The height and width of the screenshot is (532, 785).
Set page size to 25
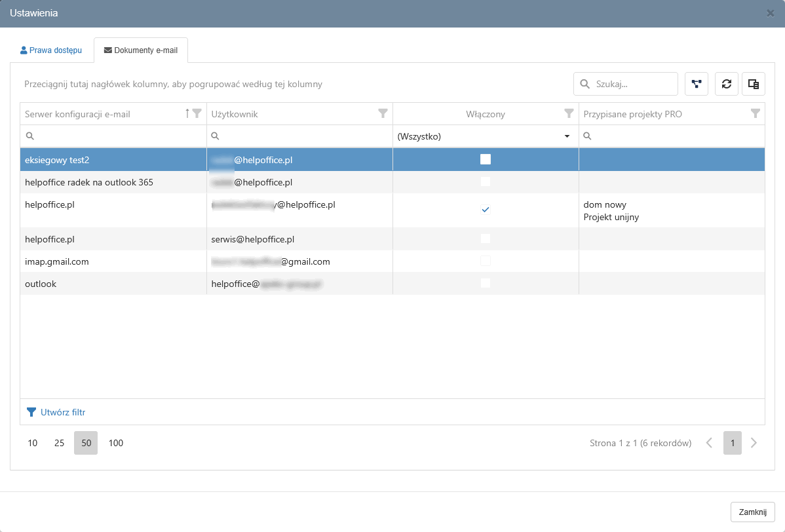[x=59, y=443]
